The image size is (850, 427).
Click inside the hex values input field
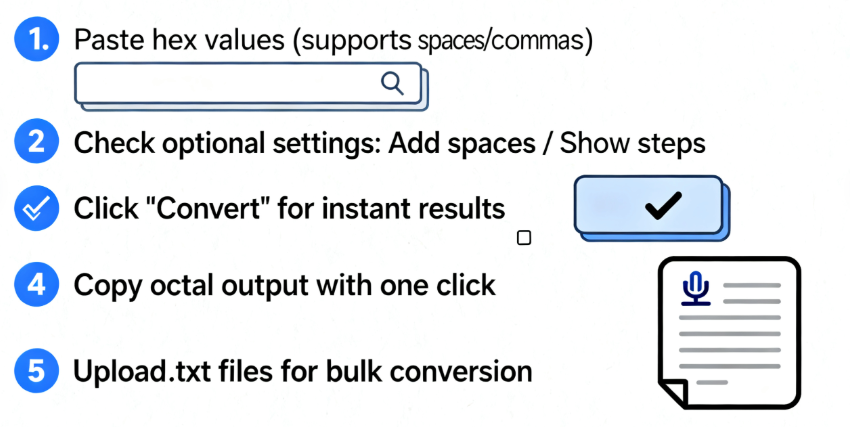pyautogui.click(x=230, y=83)
